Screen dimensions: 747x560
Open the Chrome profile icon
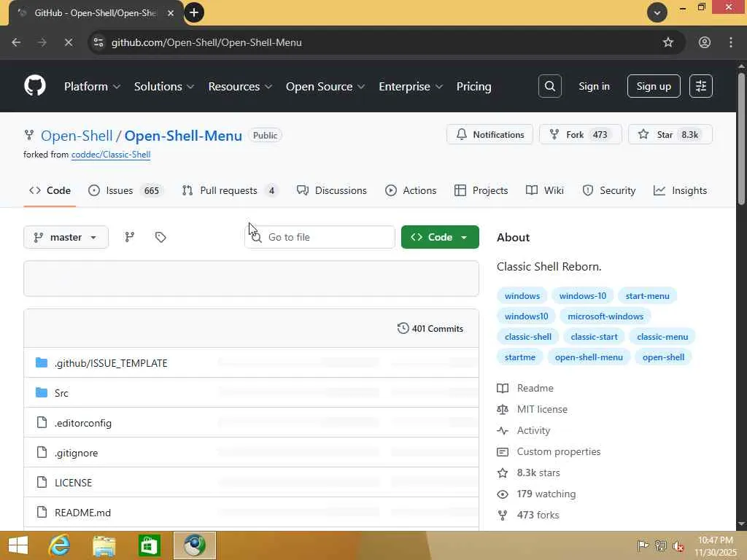705,42
